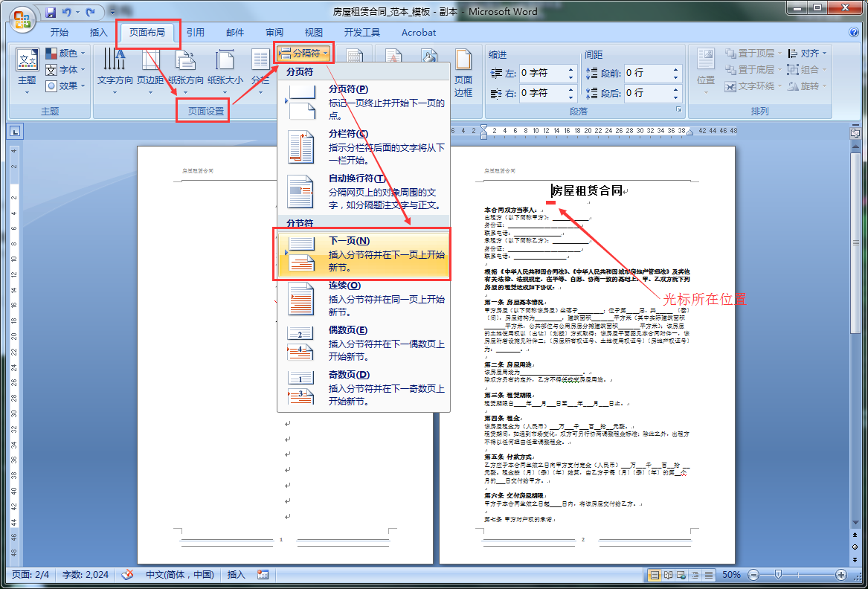
Task: Switch to Print Layout view
Action: tap(655, 575)
